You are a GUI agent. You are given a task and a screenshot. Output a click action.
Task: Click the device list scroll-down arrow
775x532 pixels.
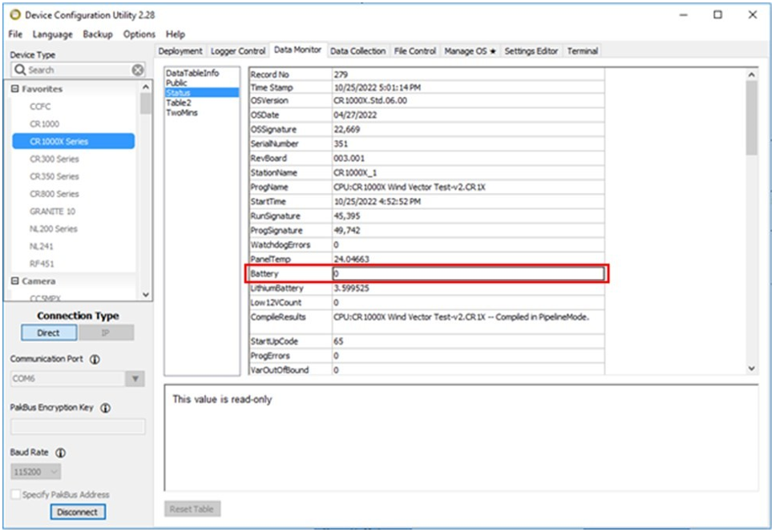click(x=146, y=294)
